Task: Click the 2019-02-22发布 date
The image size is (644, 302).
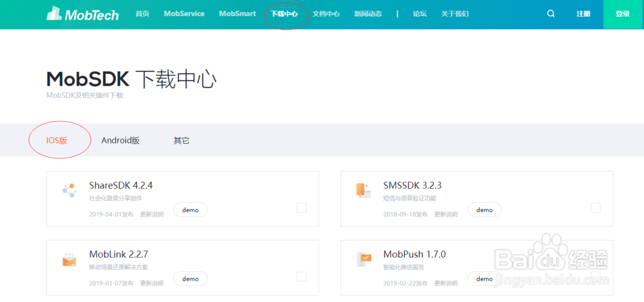Action: 405,283
